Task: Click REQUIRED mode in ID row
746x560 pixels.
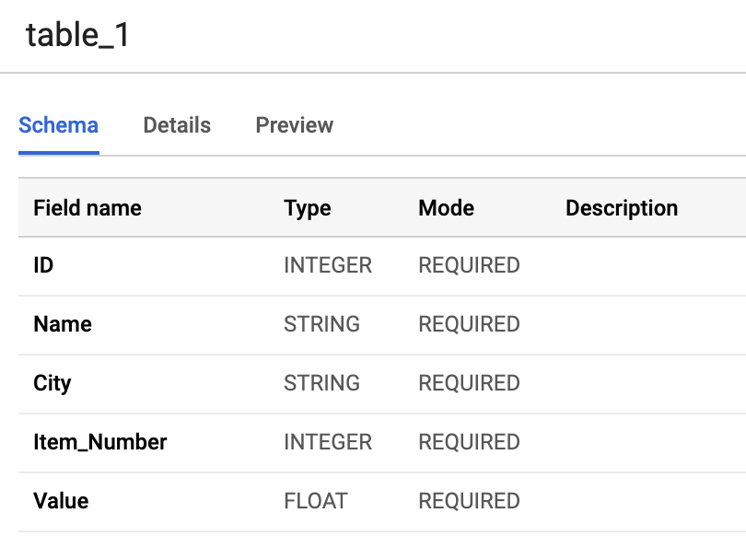Action: (469, 265)
